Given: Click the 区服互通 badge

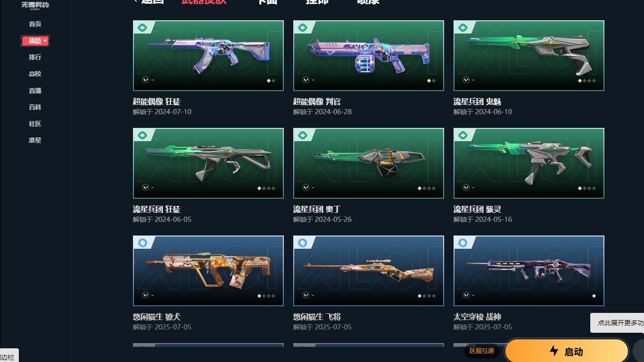Looking at the screenshot, I should [482, 351].
